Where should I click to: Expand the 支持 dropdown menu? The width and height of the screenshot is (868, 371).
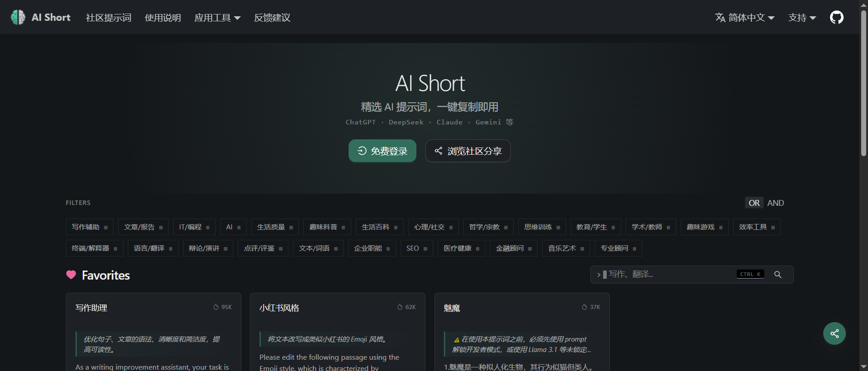click(802, 18)
